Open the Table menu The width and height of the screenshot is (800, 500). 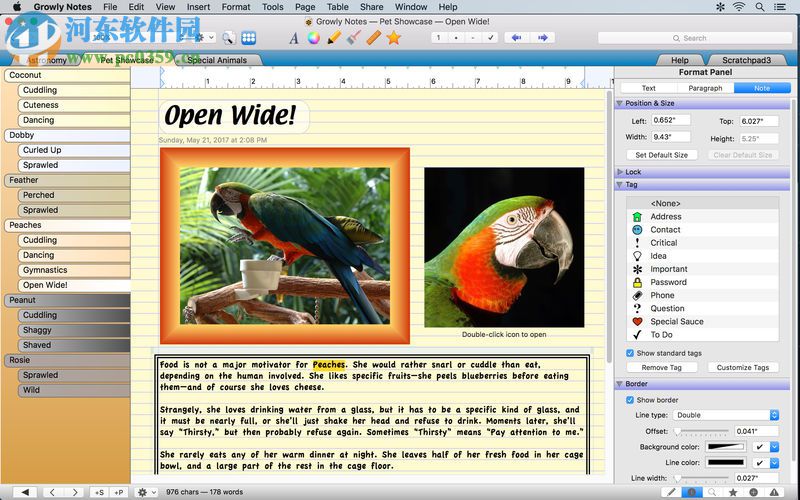(337, 7)
